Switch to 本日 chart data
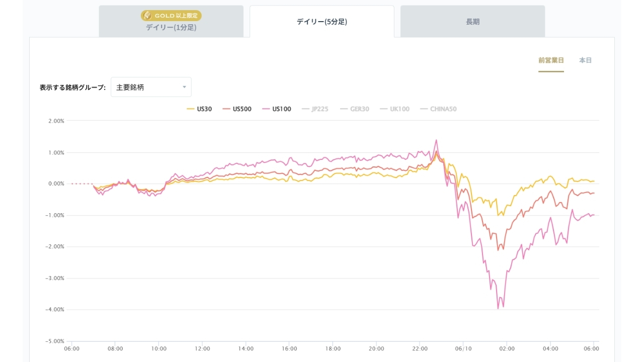 click(x=585, y=60)
